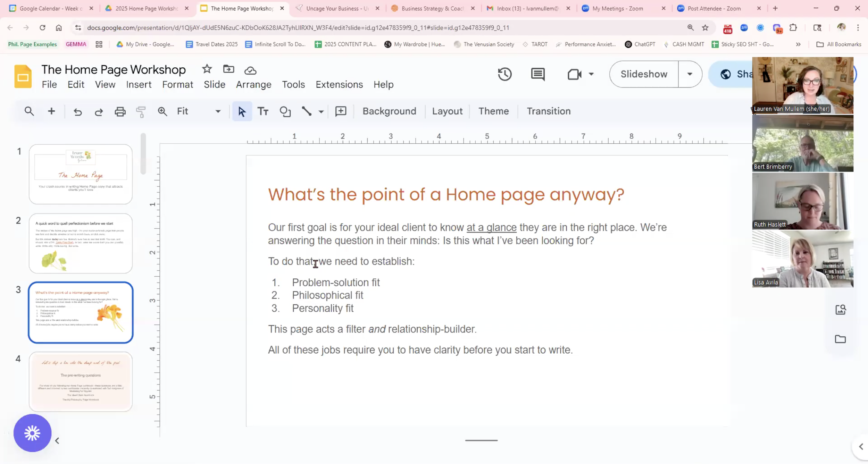Viewport: 868px width, 464px height.
Task: Click the Print icon
Action: click(120, 111)
